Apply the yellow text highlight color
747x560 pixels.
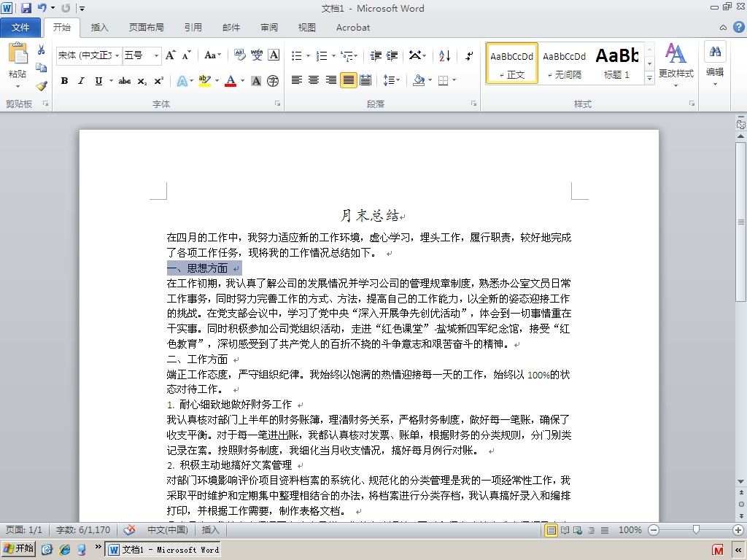coord(205,81)
